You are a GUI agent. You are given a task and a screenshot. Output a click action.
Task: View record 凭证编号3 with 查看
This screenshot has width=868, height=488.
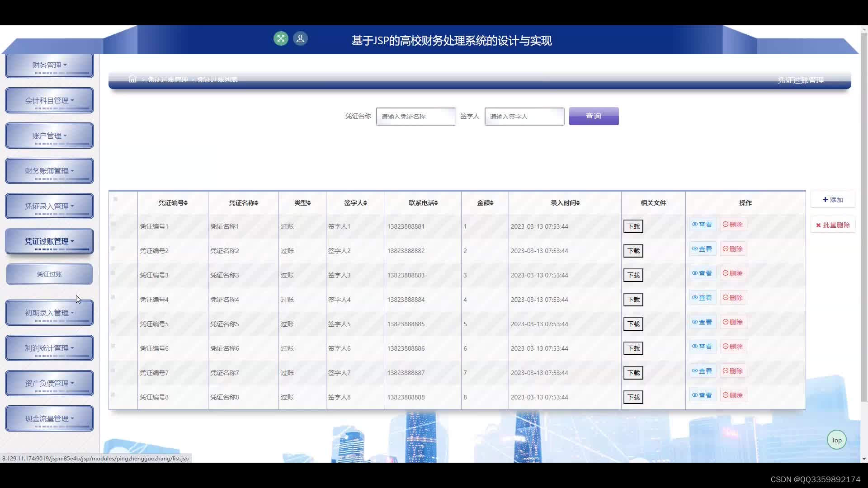pos(702,273)
